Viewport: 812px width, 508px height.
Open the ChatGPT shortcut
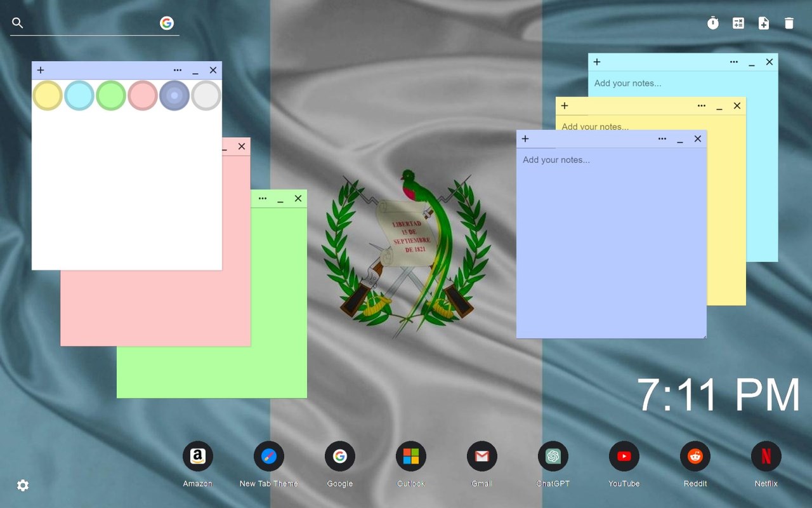point(553,457)
